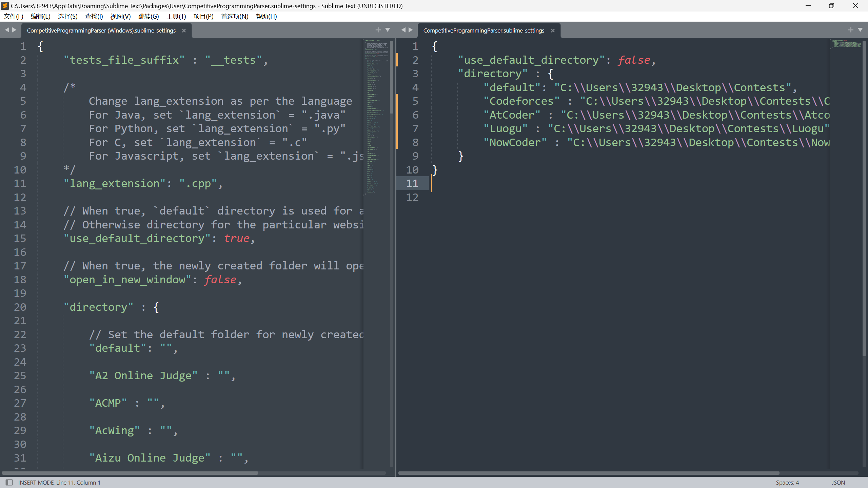
Task: Restore down the Sublime Text window
Action: coord(831,6)
